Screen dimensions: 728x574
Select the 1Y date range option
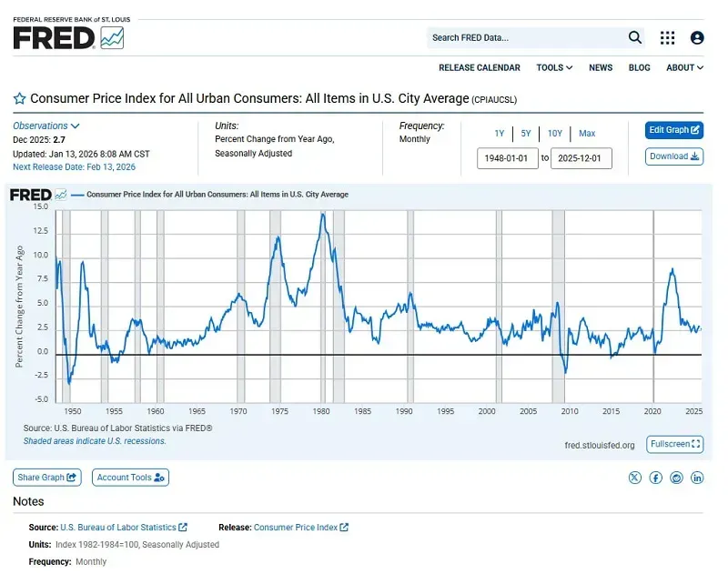[x=500, y=134]
